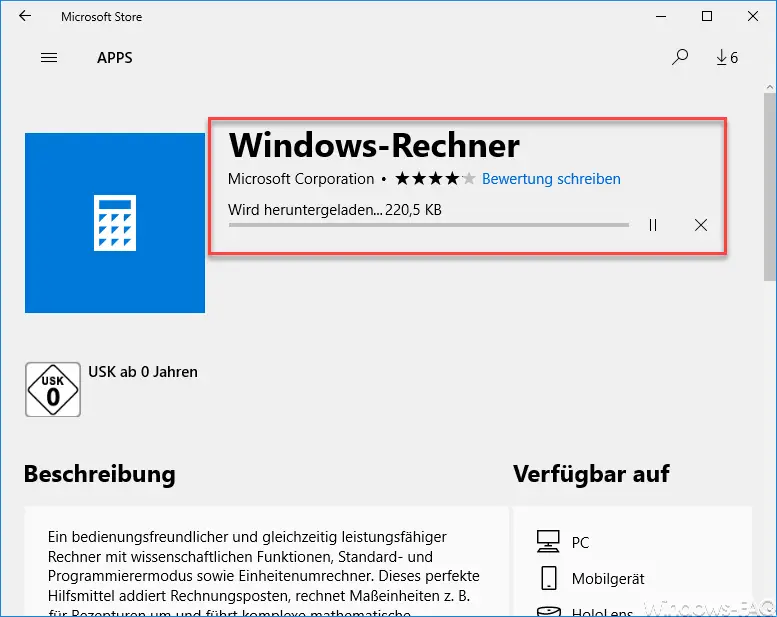Screen dimensions: 777x617
Task: Cancel the Windows-Rechner download
Action: 701,225
